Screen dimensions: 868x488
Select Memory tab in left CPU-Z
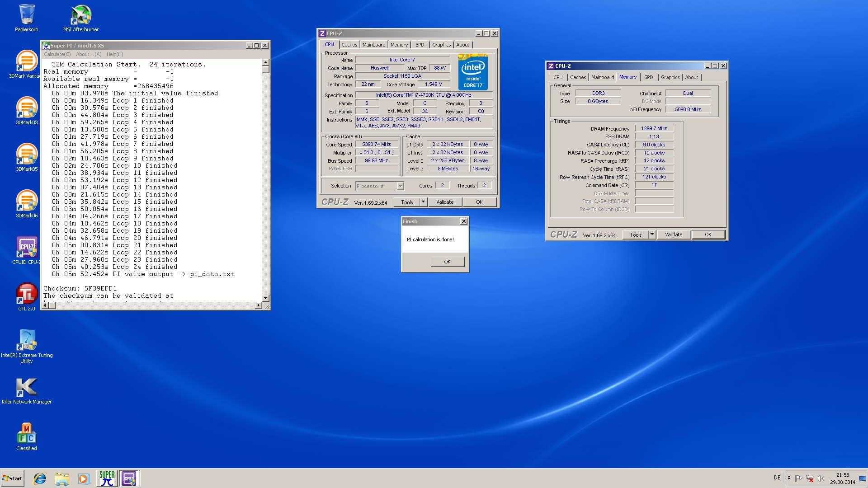pyautogui.click(x=399, y=45)
